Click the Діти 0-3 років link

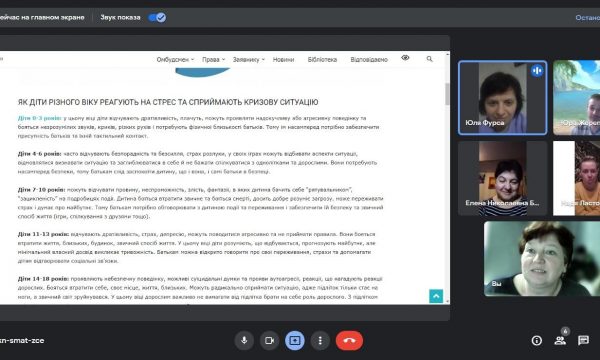pyautogui.click(x=39, y=118)
